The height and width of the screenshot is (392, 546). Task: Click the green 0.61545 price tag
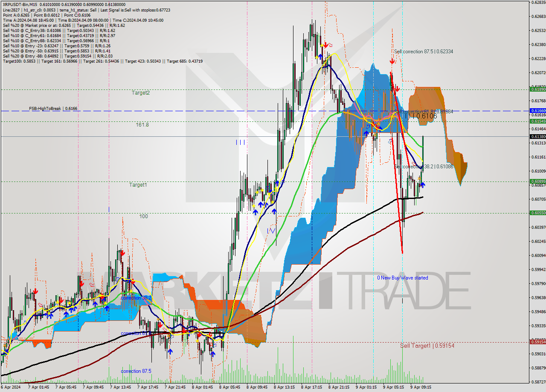(537, 121)
